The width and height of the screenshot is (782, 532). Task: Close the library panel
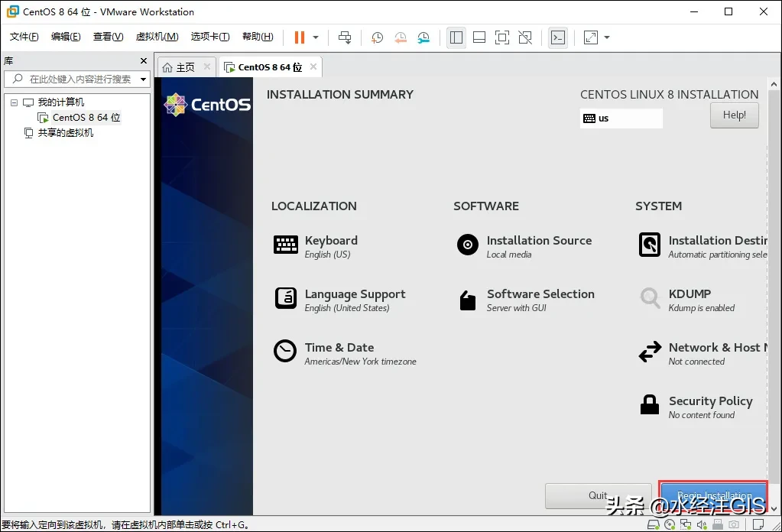pyautogui.click(x=144, y=61)
